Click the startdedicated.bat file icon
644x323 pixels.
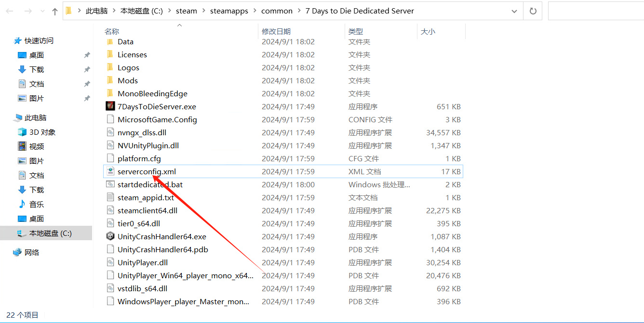110,184
